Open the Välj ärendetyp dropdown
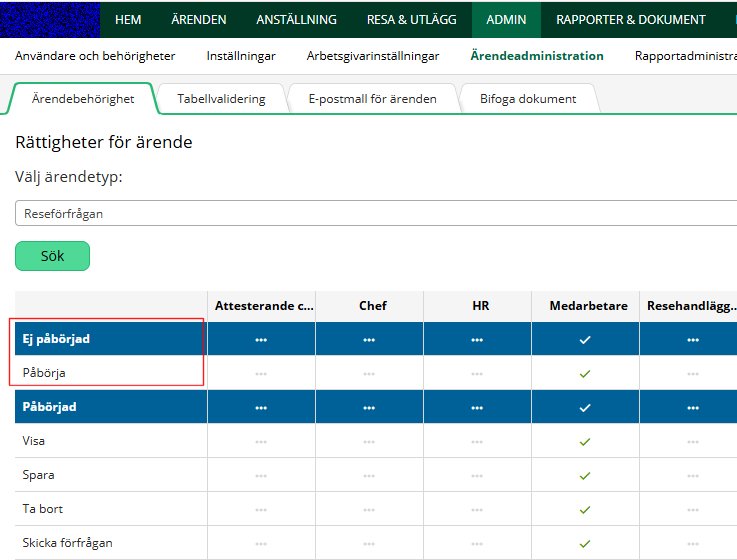The width and height of the screenshot is (737, 560). (x=376, y=213)
